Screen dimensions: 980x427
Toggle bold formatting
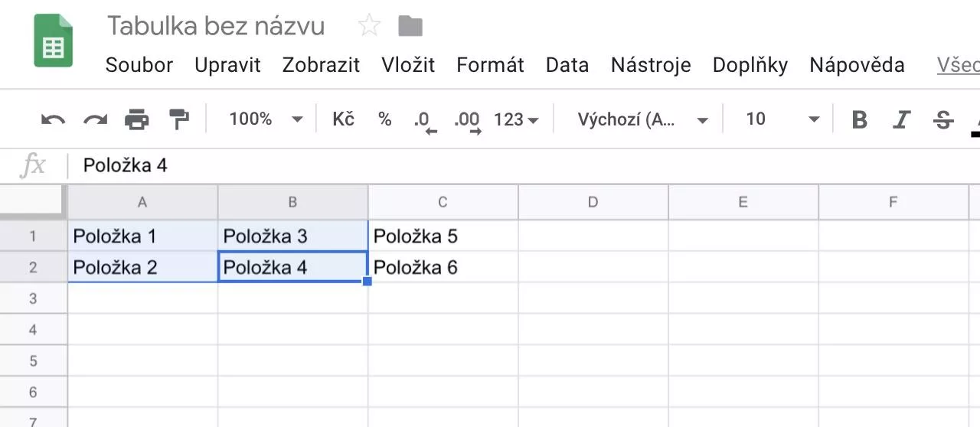[860, 119]
